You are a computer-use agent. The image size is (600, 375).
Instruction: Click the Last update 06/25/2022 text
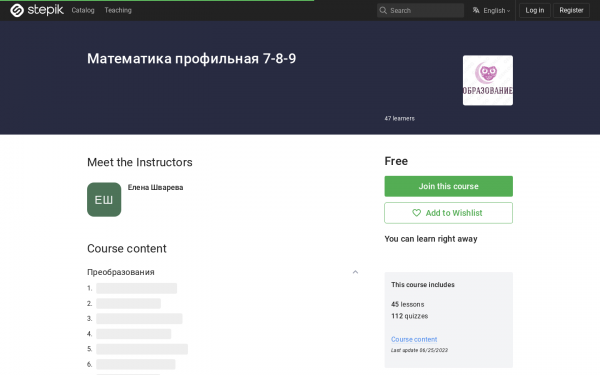(x=419, y=350)
